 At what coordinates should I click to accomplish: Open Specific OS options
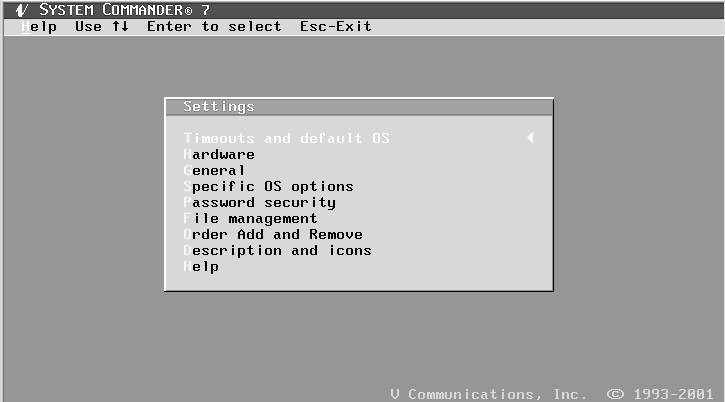tap(268, 187)
